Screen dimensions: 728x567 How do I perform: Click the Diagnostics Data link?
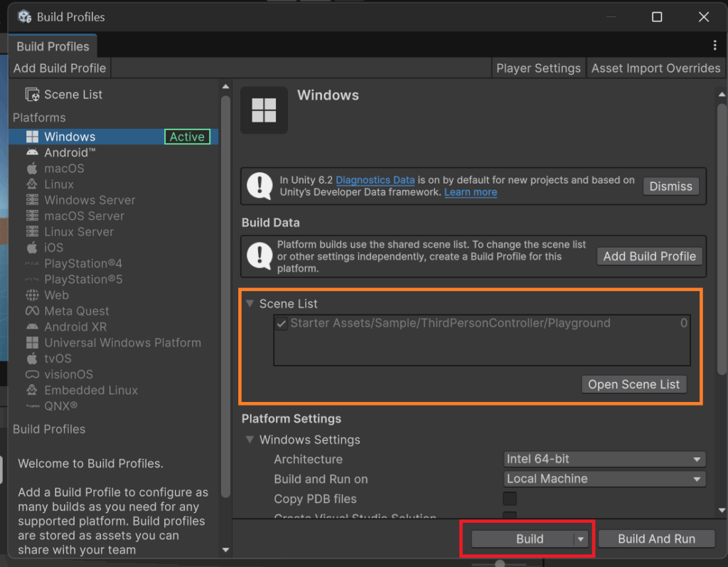point(375,181)
